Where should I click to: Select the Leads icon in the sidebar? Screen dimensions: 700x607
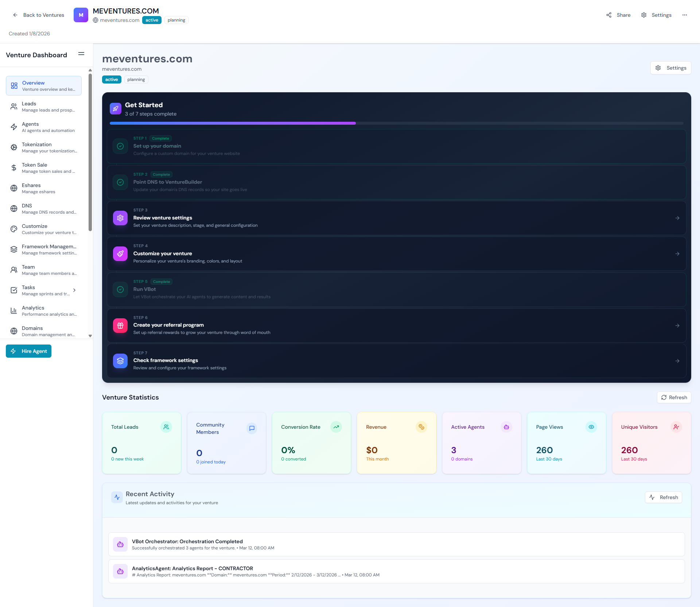pos(13,106)
